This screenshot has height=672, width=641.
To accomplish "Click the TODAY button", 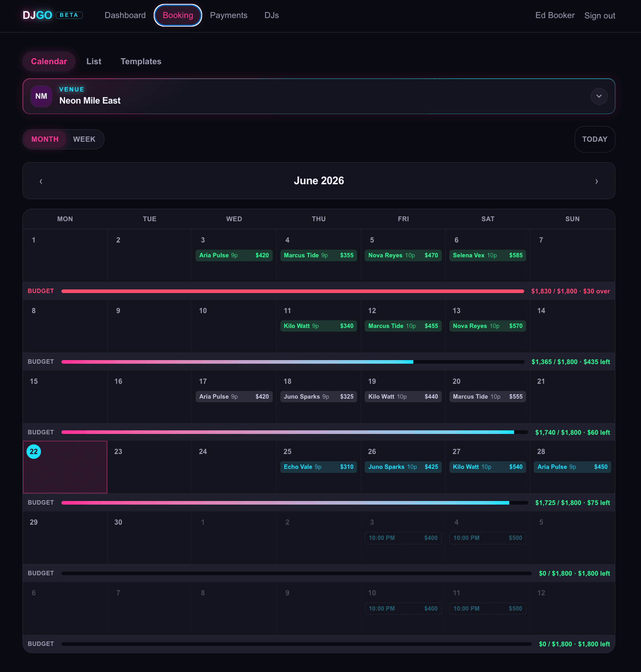I will [x=595, y=139].
